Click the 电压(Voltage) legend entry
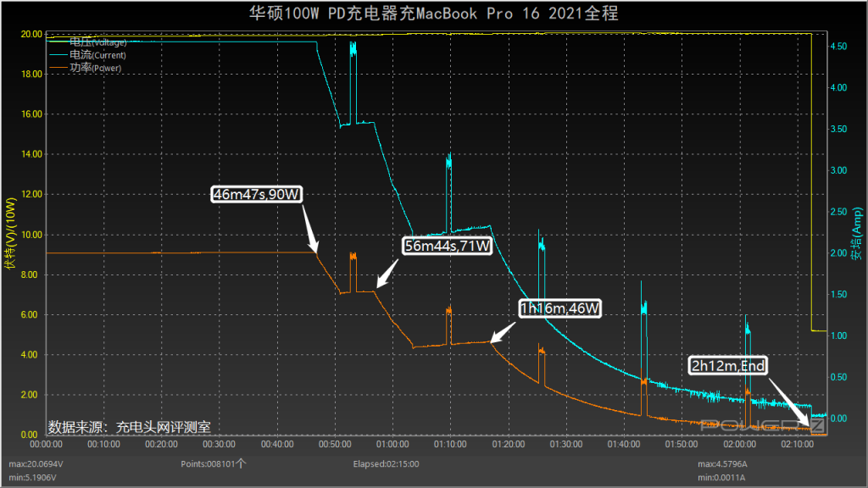Image resolution: width=868 pixels, height=488 pixels. 97,42
